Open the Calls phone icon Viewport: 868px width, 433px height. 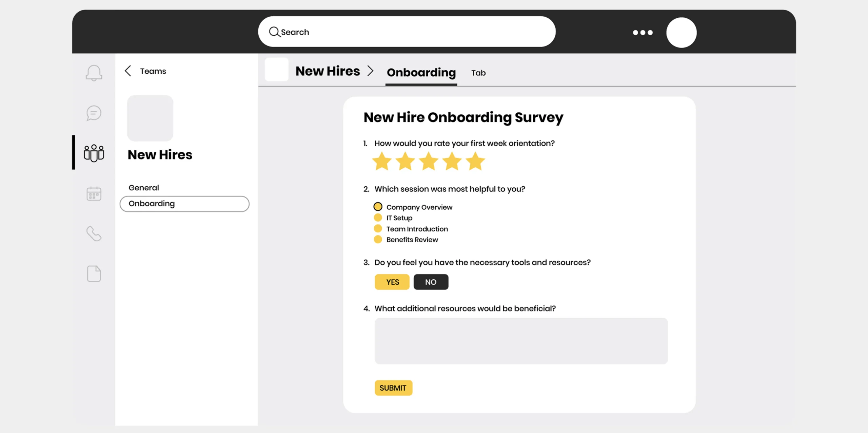point(94,234)
